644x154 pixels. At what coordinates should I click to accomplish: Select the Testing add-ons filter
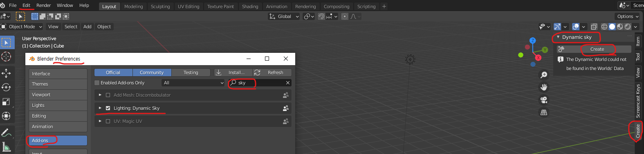point(191,72)
